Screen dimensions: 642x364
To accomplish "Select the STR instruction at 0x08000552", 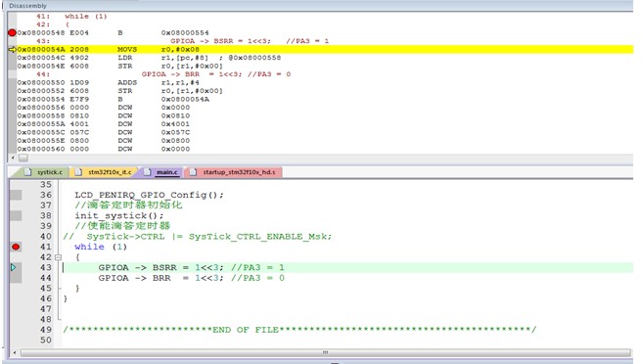I will click(120, 91).
